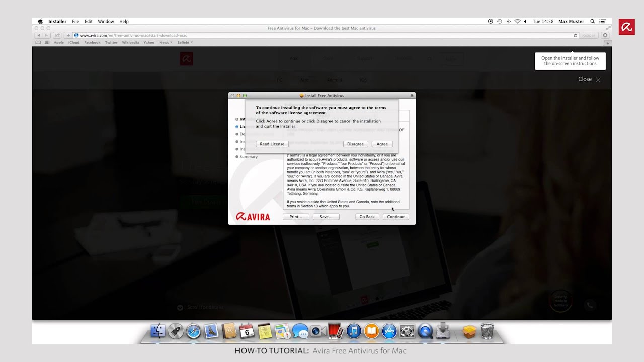Click the Tue 14:58 clock

pyautogui.click(x=543, y=21)
